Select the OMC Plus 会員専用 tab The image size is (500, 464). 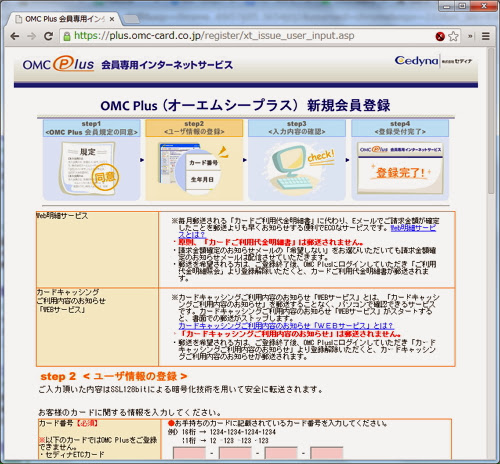pos(64,19)
